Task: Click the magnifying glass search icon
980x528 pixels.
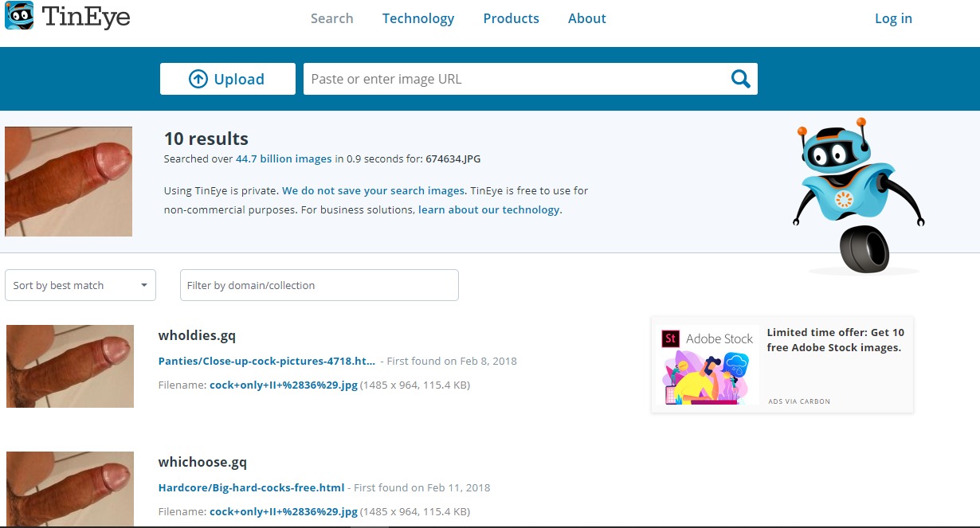Action: point(740,79)
